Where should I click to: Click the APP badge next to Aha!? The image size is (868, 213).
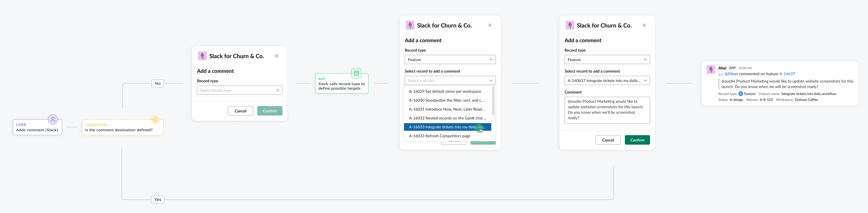tap(732, 68)
